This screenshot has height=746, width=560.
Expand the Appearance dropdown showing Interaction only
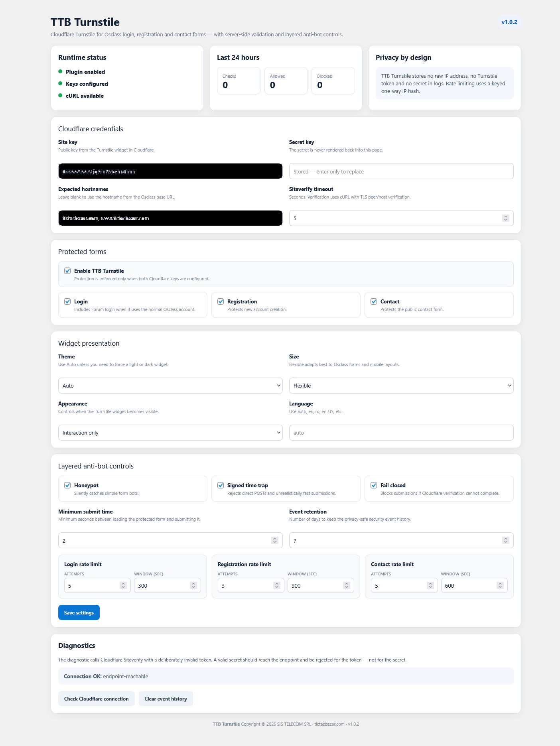(x=170, y=433)
